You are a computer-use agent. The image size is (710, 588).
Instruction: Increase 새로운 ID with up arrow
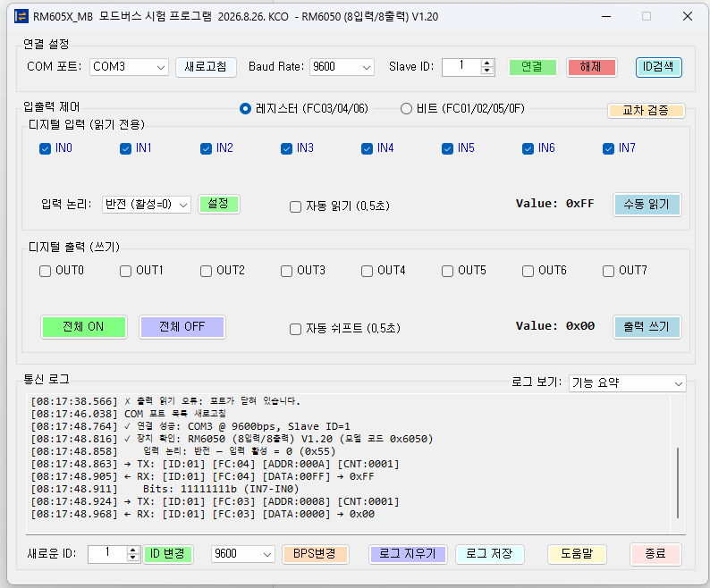point(132,550)
